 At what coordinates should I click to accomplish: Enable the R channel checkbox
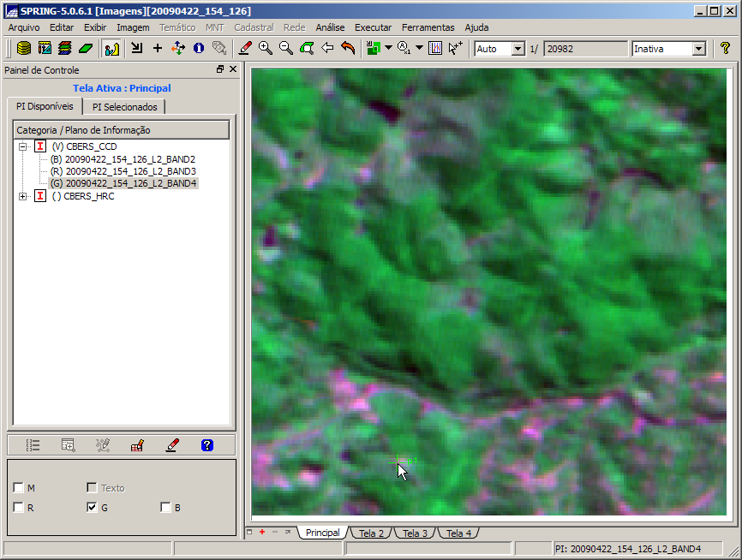pos(19,508)
